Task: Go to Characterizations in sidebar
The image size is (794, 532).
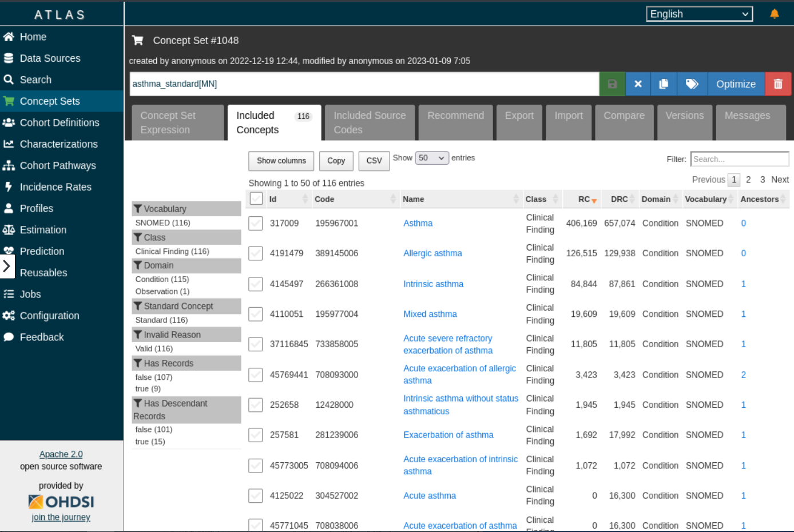Action: [x=58, y=144]
